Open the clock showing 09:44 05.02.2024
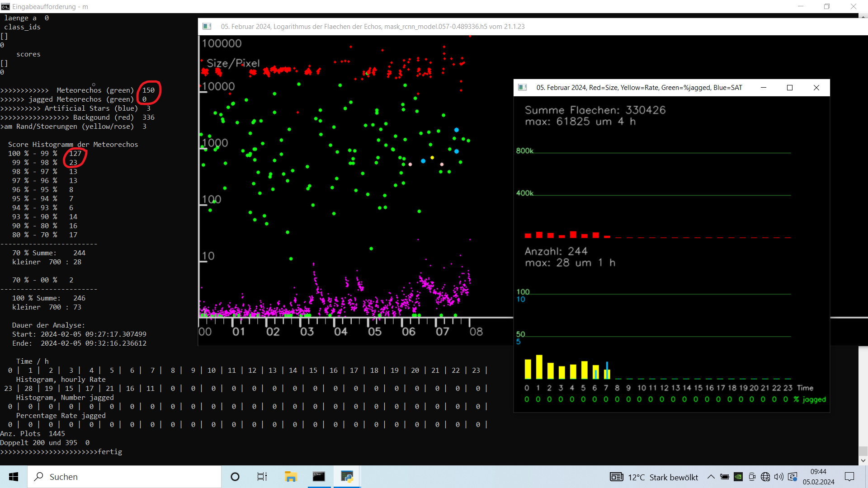This screenshot has height=488, width=868. pyautogui.click(x=818, y=477)
